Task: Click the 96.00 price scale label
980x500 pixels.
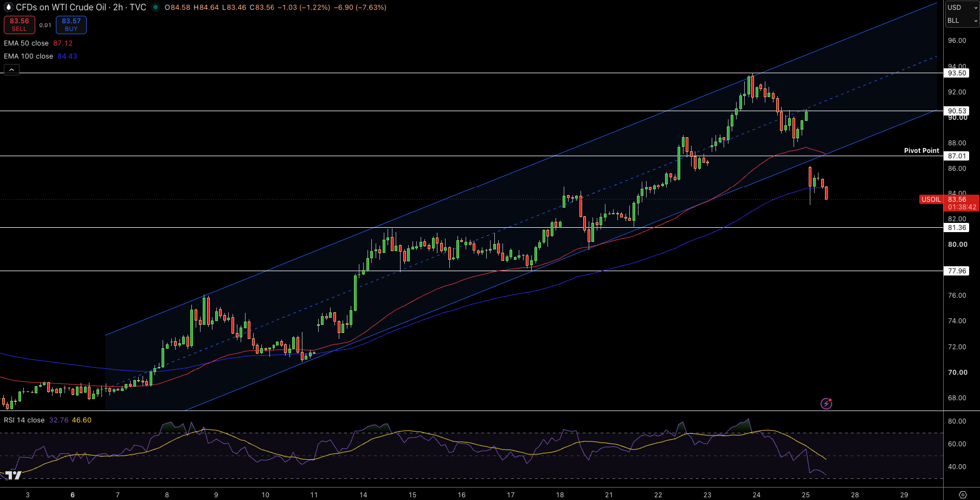Action: (x=957, y=41)
